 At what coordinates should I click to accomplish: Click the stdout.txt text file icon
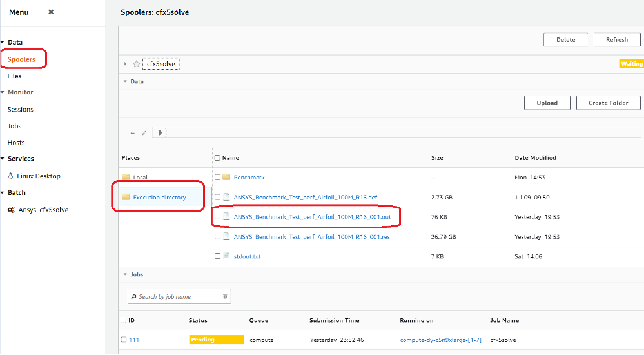click(x=226, y=256)
